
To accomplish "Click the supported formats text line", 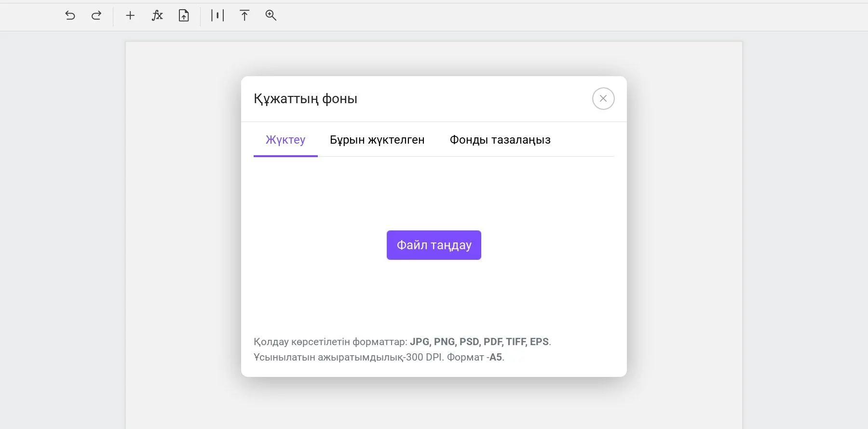I will tap(402, 342).
